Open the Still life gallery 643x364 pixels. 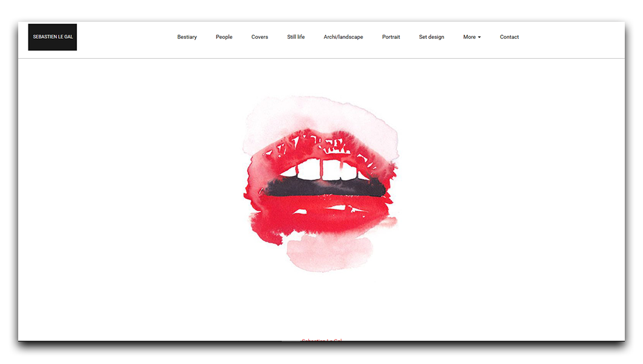coord(295,37)
